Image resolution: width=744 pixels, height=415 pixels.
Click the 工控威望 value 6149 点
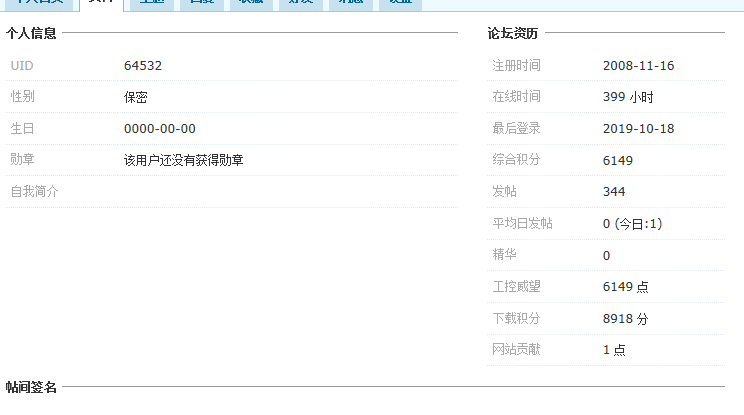625,287
